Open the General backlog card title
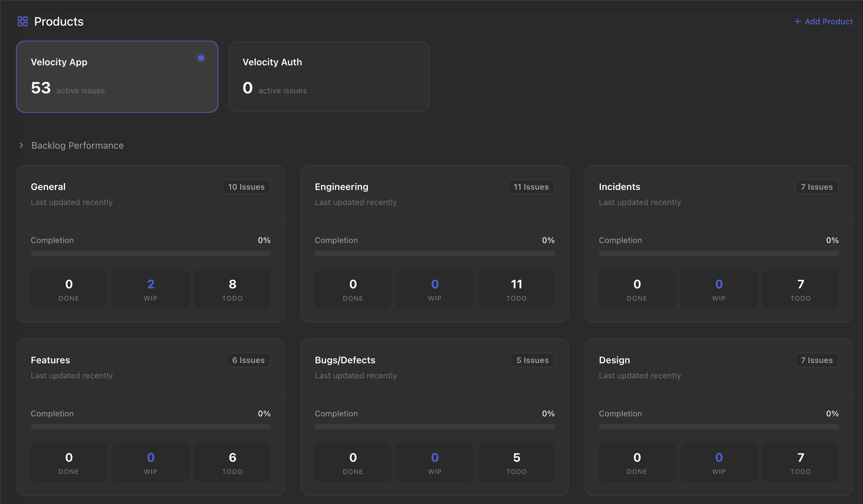 click(48, 187)
